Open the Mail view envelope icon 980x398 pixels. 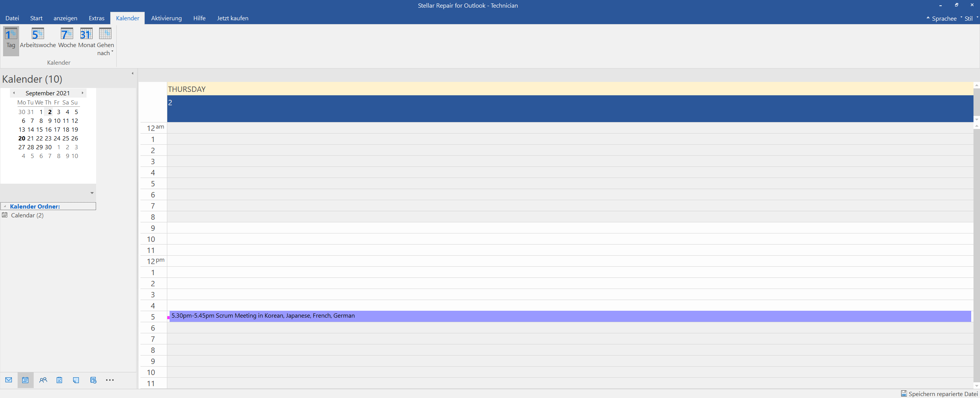[9, 380]
